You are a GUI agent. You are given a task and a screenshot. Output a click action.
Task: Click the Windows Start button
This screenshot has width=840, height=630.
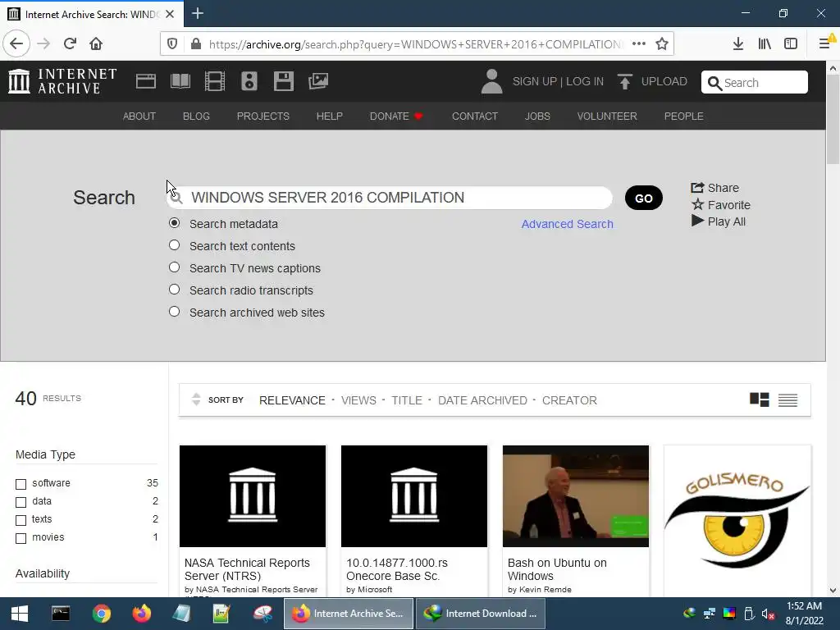[x=20, y=614]
